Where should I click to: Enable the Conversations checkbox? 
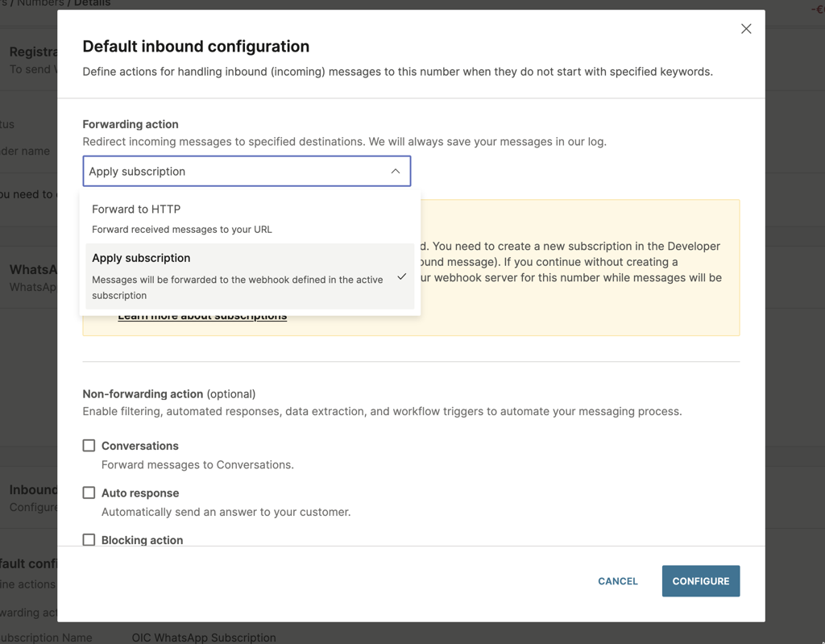point(89,446)
